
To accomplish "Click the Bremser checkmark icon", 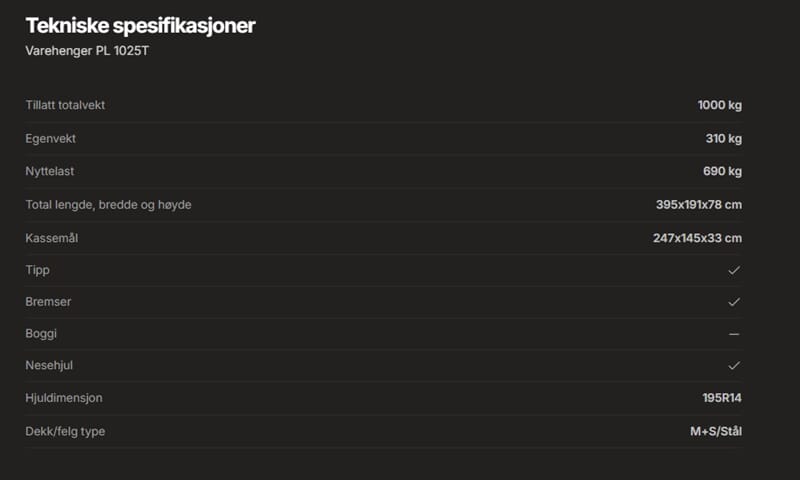I will click(x=734, y=301).
